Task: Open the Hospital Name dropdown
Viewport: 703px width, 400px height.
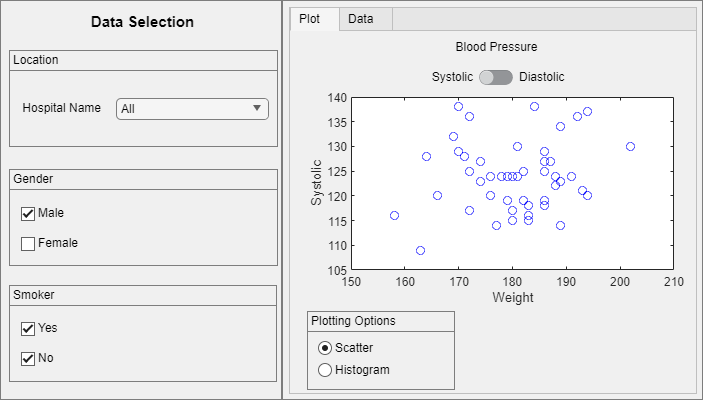Action: point(192,109)
